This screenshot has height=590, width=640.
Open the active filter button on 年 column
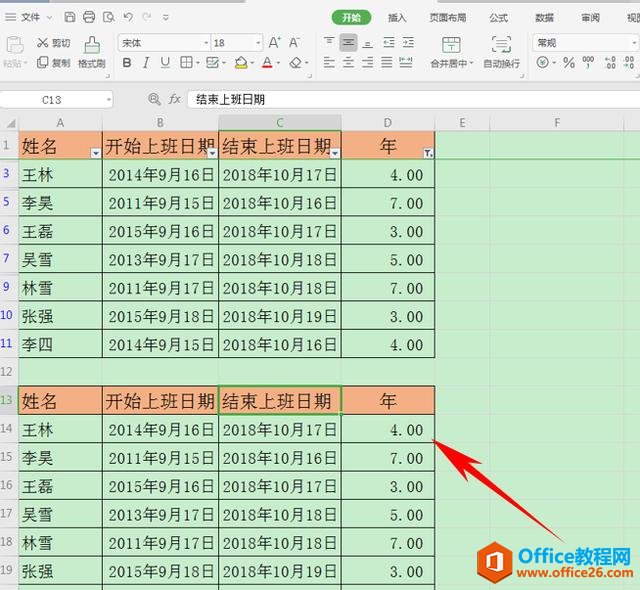(428, 153)
